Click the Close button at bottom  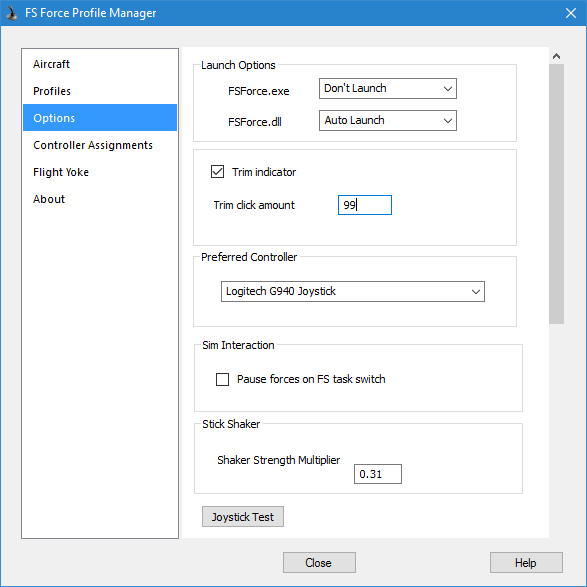pos(319,562)
